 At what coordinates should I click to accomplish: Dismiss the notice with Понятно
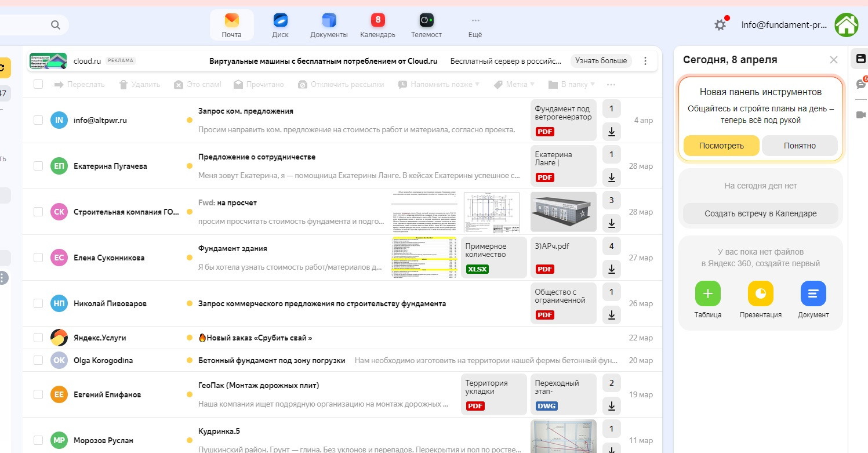[800, 146]
